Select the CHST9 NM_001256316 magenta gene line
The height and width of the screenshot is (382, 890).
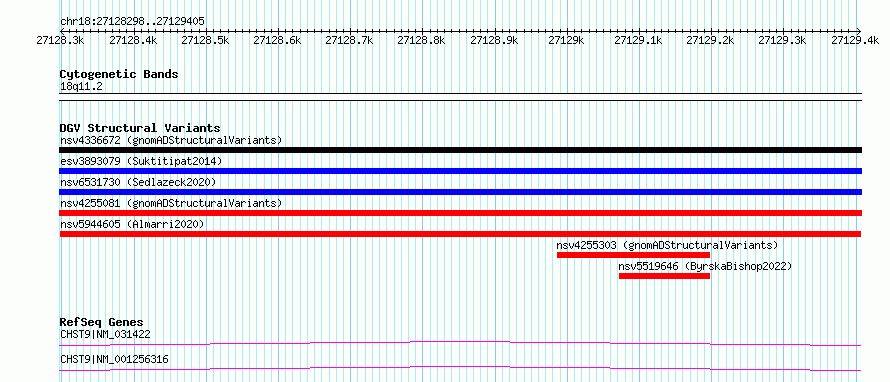pos(460,368)
